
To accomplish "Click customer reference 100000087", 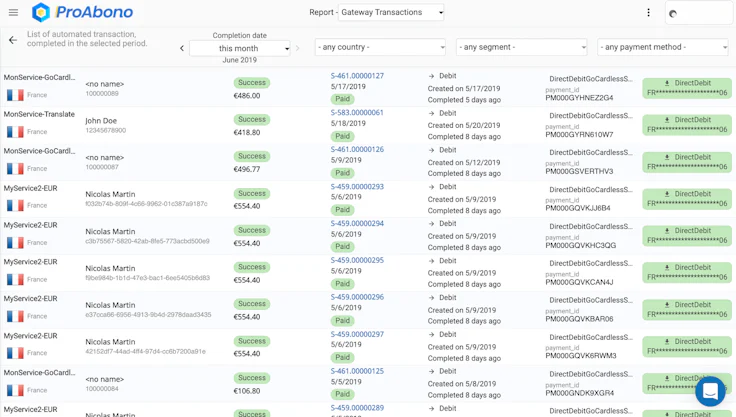I will pyautogui.click(x=102, y=167).
